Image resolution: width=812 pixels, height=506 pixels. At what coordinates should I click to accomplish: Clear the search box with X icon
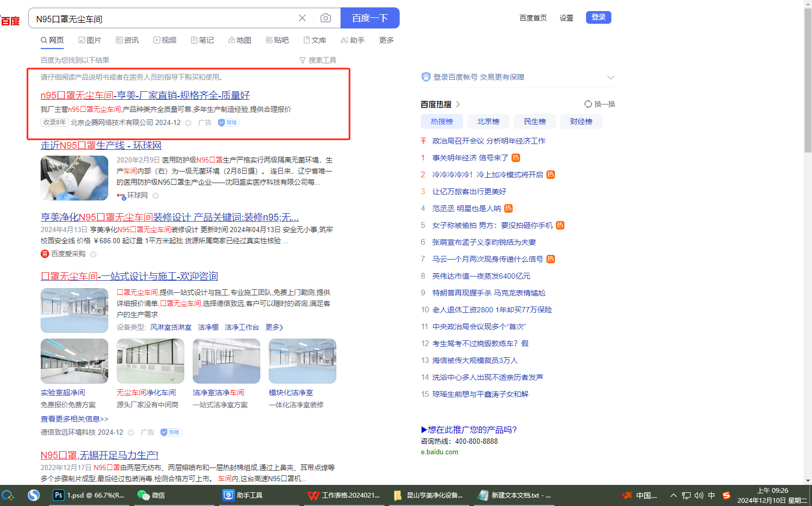(x=302, y=18)
